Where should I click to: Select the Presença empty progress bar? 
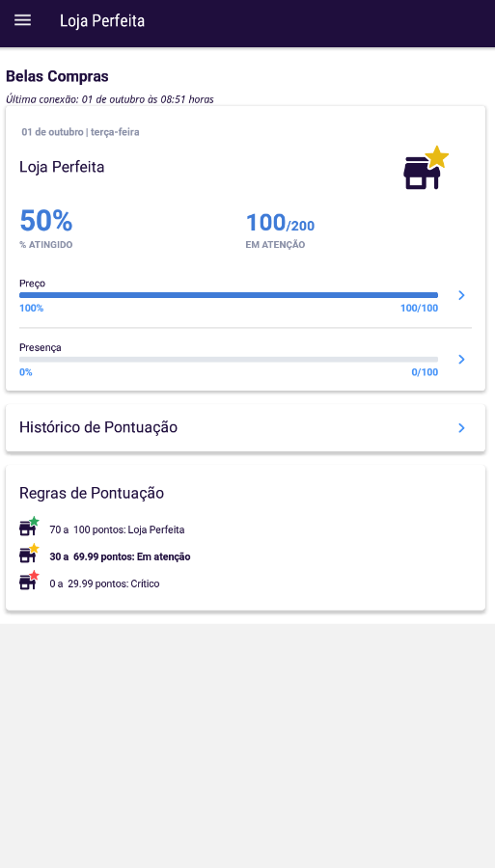229,360
